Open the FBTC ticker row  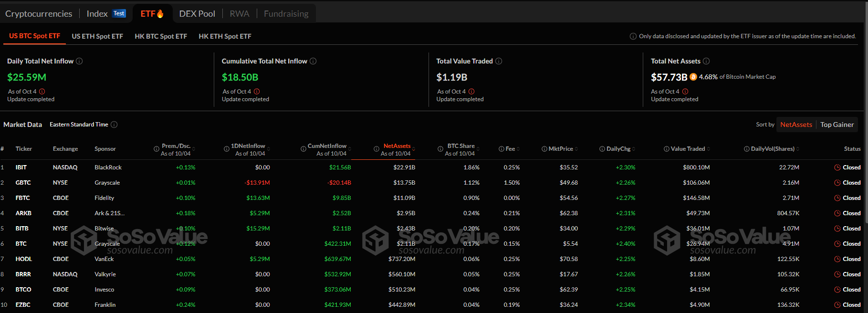22,198
